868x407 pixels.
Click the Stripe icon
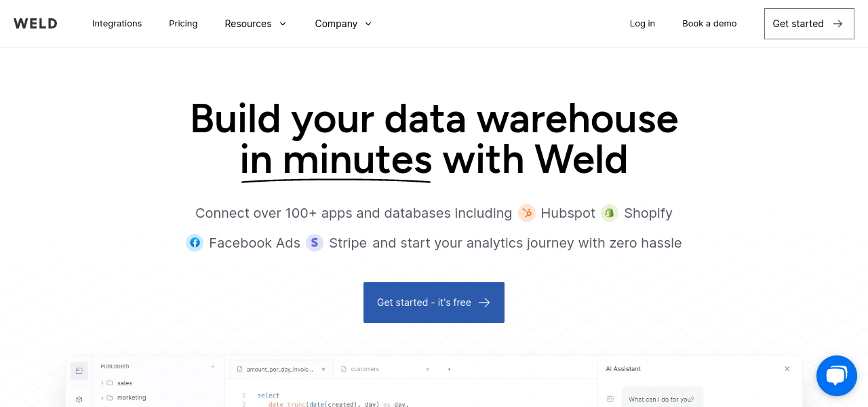click(315, 243)
